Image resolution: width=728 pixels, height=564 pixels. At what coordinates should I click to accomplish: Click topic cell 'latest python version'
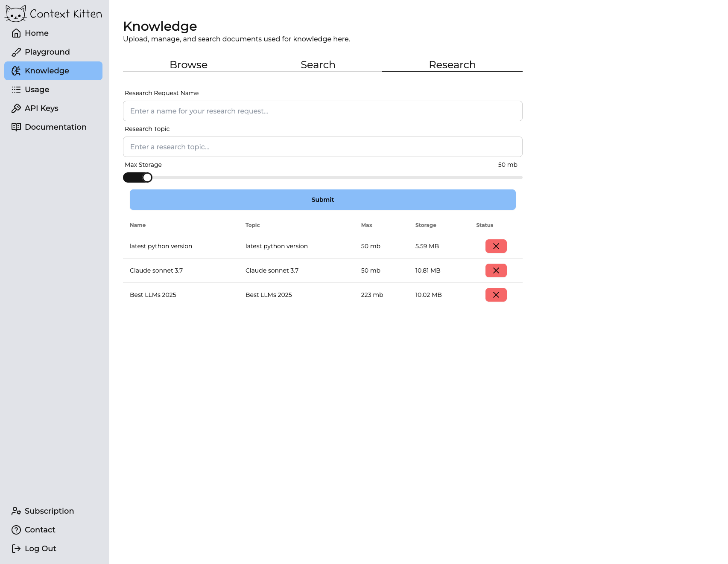coord(277,246)
